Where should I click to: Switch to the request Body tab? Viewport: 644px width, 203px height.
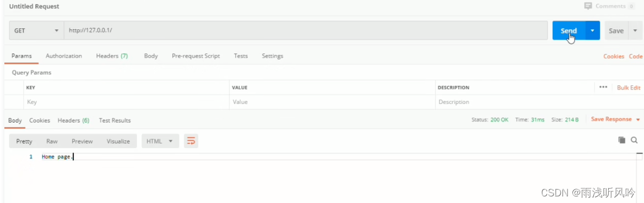point(151,56)
